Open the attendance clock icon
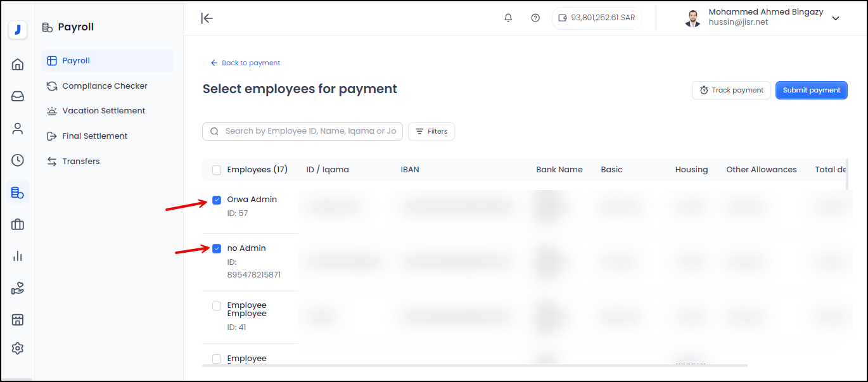Viewport: 868px width, 382px height. click(18, 160)
